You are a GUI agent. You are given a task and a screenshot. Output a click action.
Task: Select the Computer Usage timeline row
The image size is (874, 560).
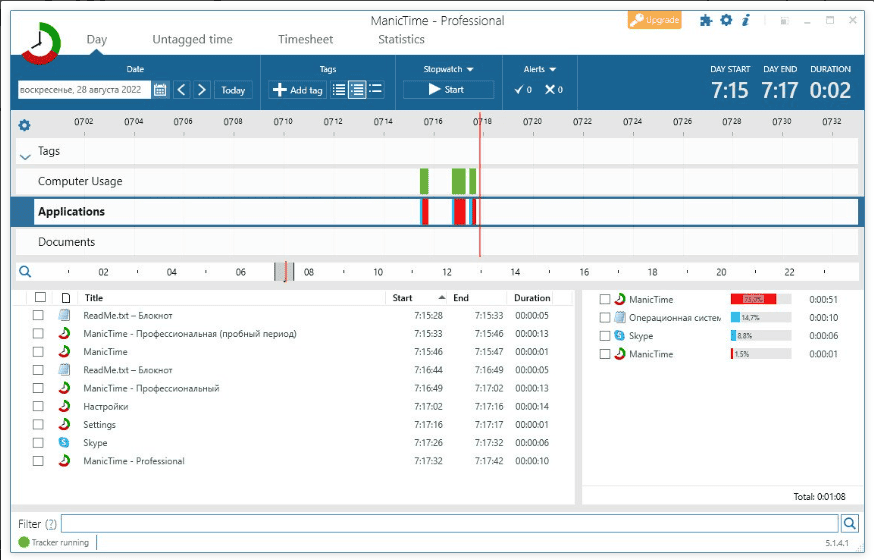tap(436, 181)
